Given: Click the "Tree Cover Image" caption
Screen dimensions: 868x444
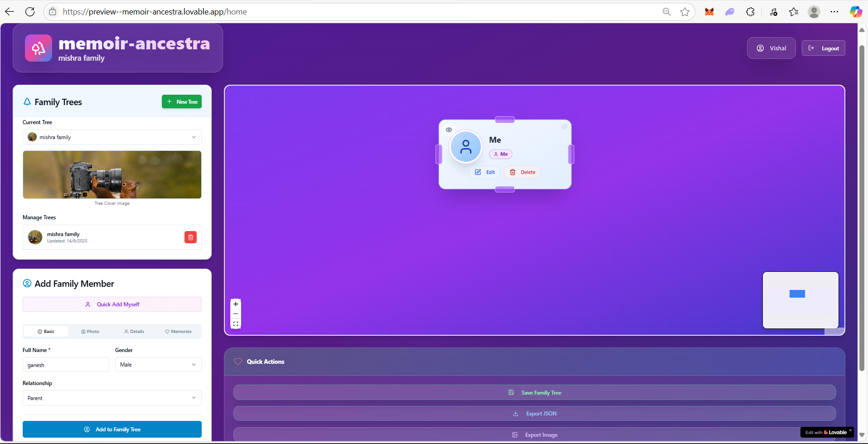Looking at the screenshot, I should point(112,203).
